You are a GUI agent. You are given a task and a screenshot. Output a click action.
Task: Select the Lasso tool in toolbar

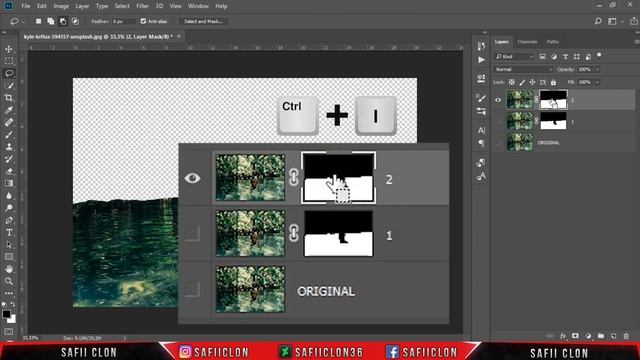point(9,73)
